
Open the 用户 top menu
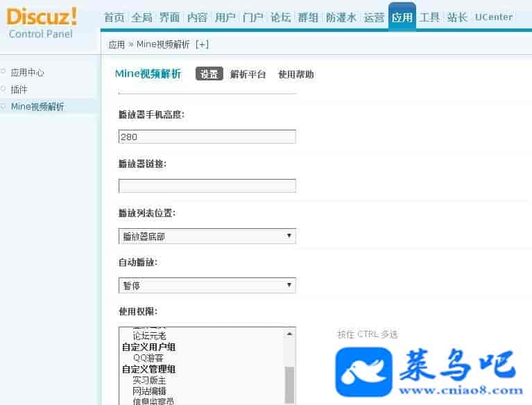(225, 17)
